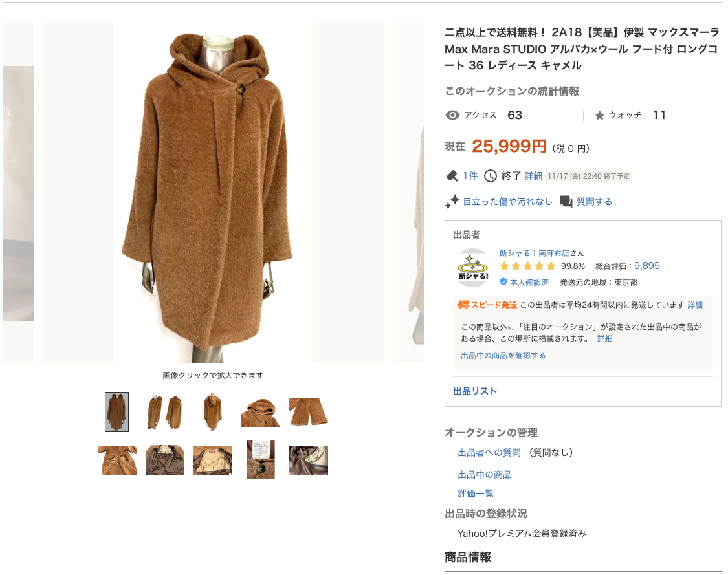
Task: Open the 9,895 total rating link
Action: 646,266
